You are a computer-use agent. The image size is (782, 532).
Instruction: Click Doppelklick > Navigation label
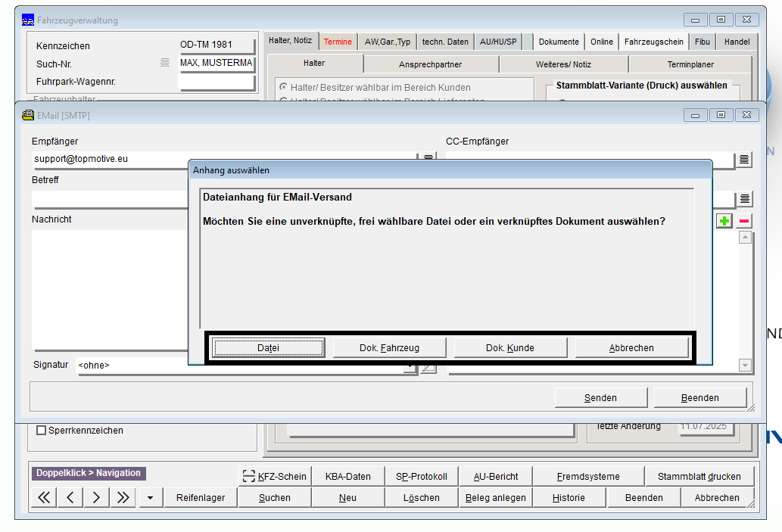tap(89, 473)
